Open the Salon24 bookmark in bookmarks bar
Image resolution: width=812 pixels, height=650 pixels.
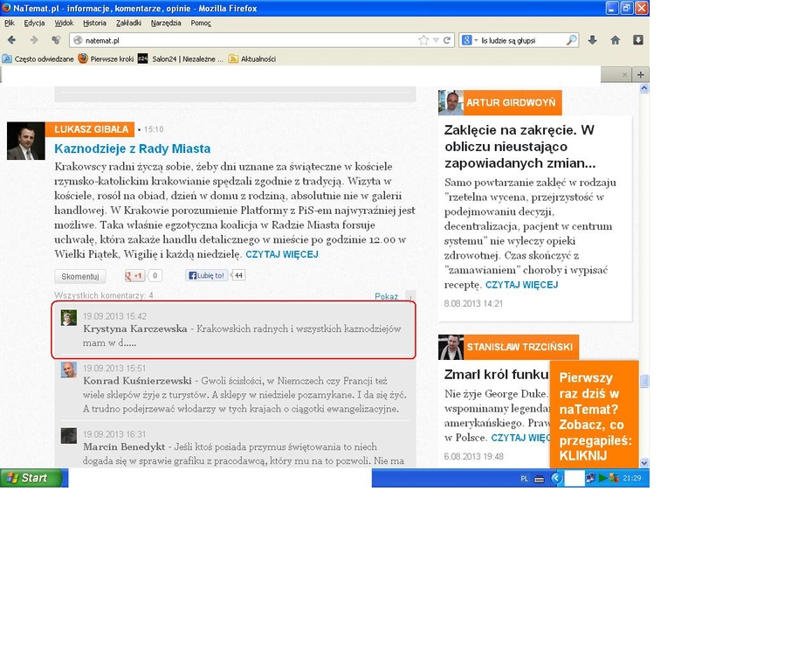181,59
